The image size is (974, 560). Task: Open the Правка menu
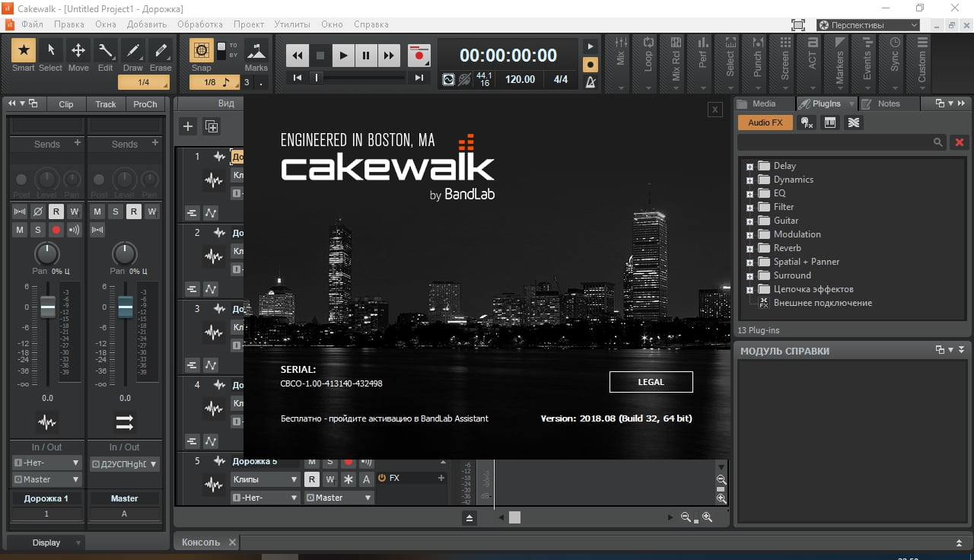(x=69, y=24)
